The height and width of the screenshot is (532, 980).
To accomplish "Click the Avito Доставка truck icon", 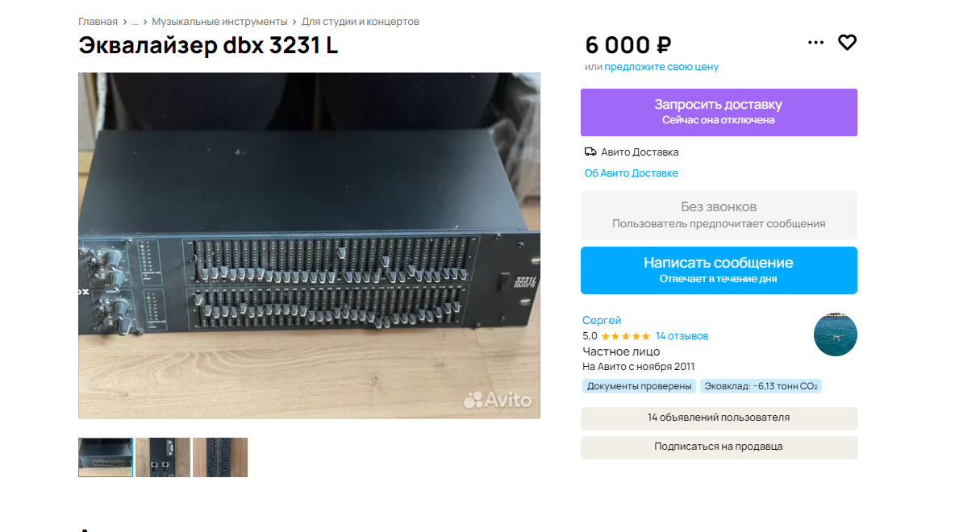I will coord(590,152).
